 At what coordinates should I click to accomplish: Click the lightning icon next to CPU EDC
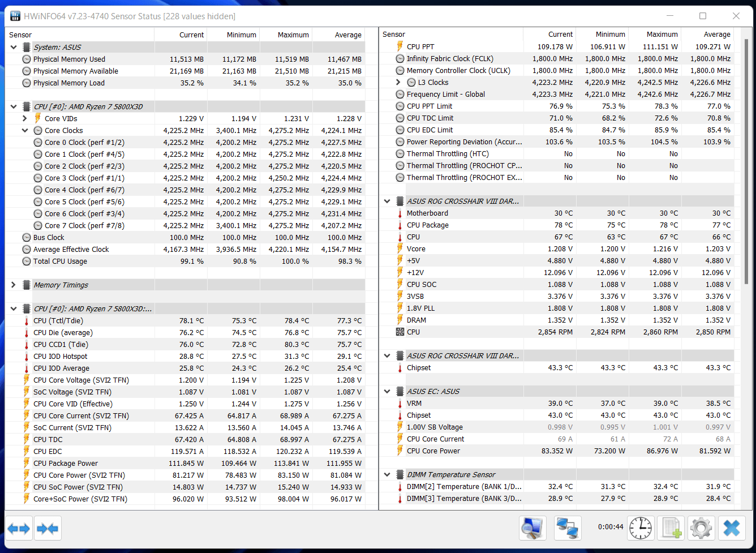point(27,452)
